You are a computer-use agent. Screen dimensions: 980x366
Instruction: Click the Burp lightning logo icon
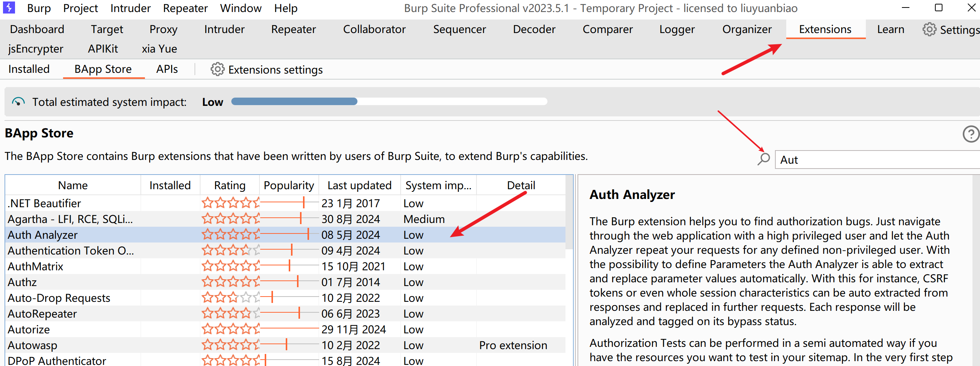(x=9, y=8)
